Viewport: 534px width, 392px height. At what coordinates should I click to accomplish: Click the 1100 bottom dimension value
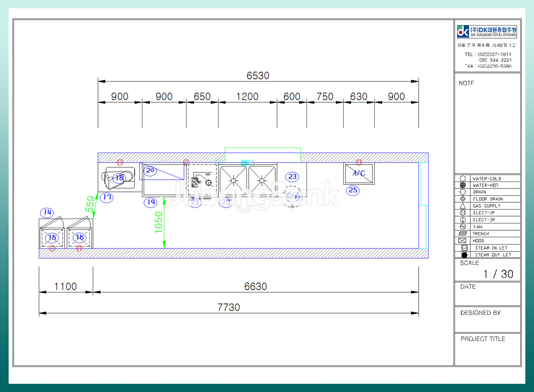(x=66, y=286)
